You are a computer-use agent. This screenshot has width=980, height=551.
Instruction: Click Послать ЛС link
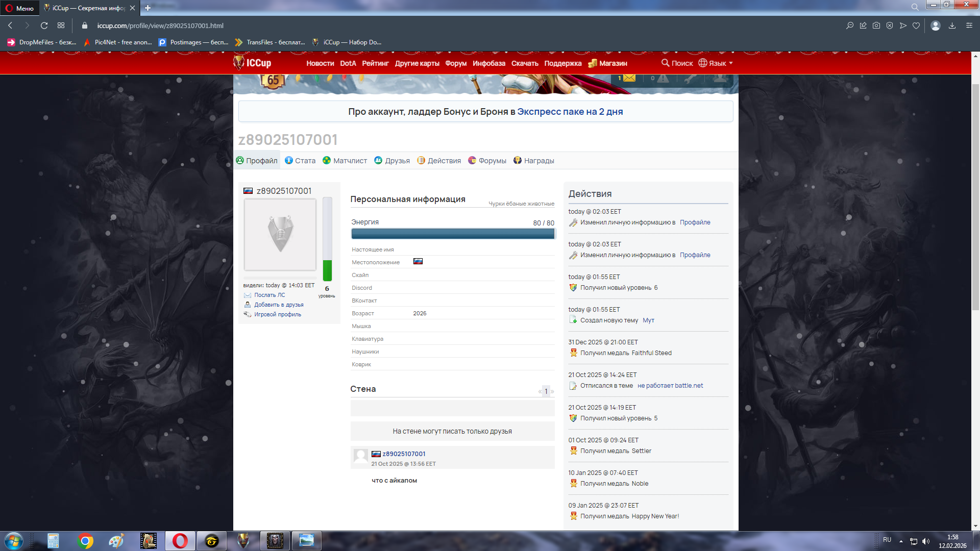tap(269, 295)
